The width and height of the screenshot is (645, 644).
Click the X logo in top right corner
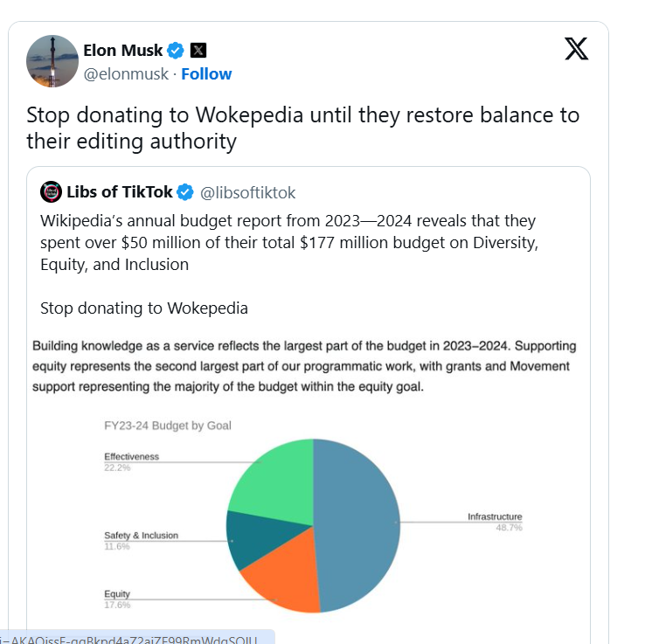(x=576, y=49)
